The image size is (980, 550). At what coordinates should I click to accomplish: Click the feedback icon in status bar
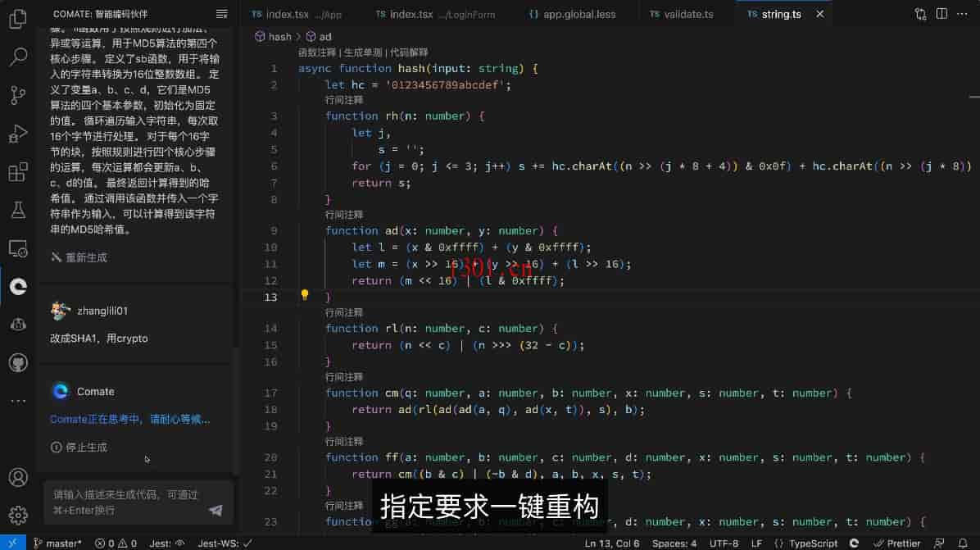pos(939,543)
